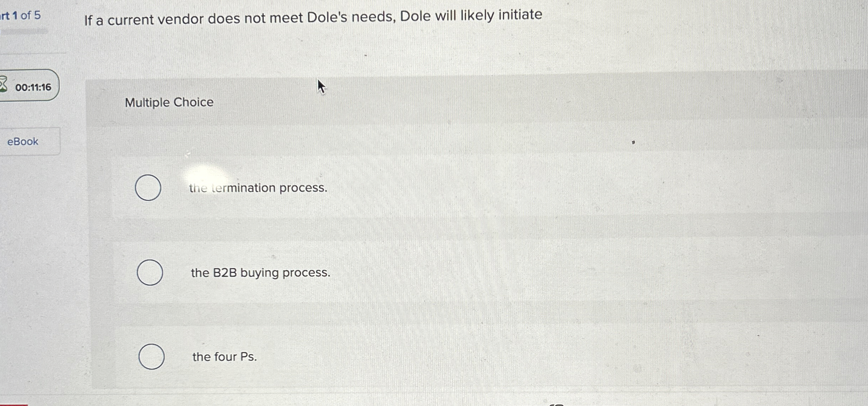The width and height of the screenshot is (868, 406).
Task: Click the eBook sidebar panel
Action: click(x=30, y=141)
